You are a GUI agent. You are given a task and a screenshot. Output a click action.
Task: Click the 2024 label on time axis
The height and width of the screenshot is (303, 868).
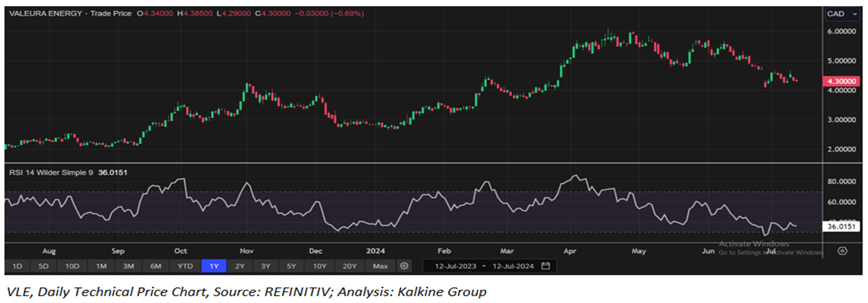click(x=376, y=251)
